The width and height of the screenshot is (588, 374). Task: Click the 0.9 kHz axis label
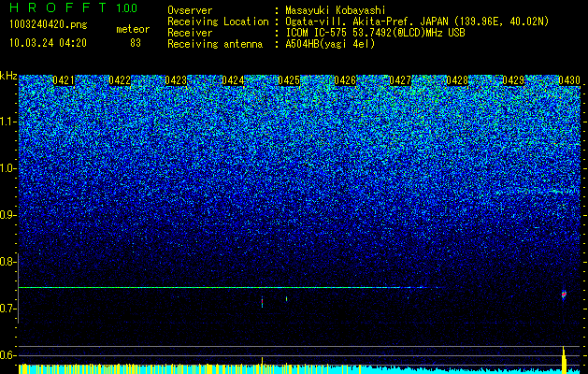7,215
